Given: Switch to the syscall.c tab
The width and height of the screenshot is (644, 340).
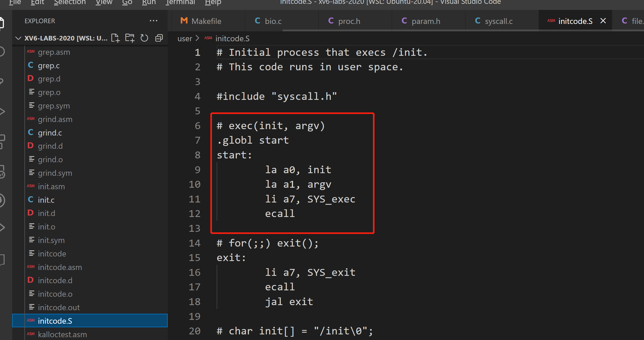Looking at the screenshot, I should (x=498, y=21).
